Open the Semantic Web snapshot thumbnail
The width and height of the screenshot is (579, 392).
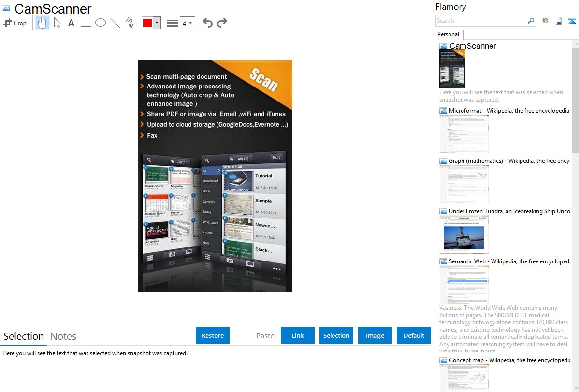(464, 285)
